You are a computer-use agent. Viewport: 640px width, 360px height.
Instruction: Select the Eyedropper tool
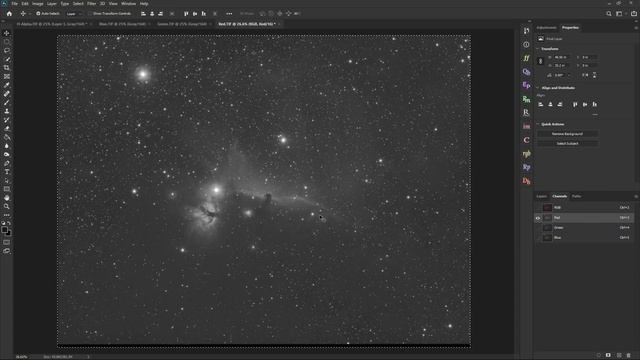(x=7, y=85)
